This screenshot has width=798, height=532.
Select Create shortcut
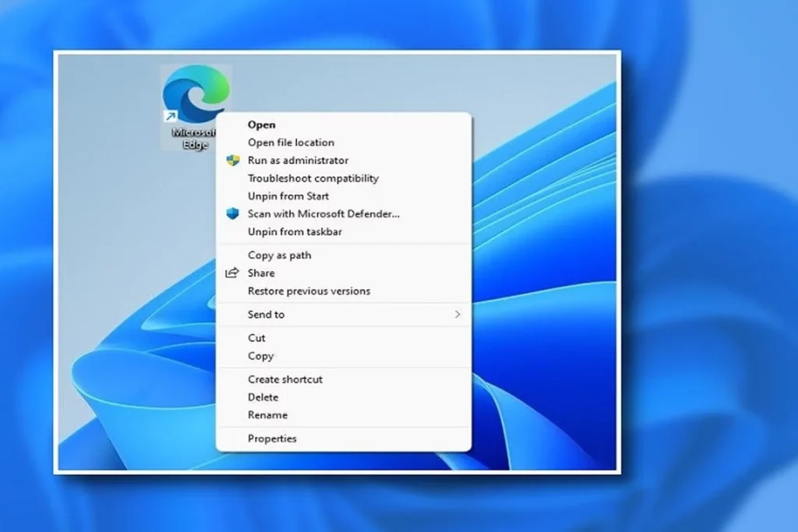click(x=344, y=379)
